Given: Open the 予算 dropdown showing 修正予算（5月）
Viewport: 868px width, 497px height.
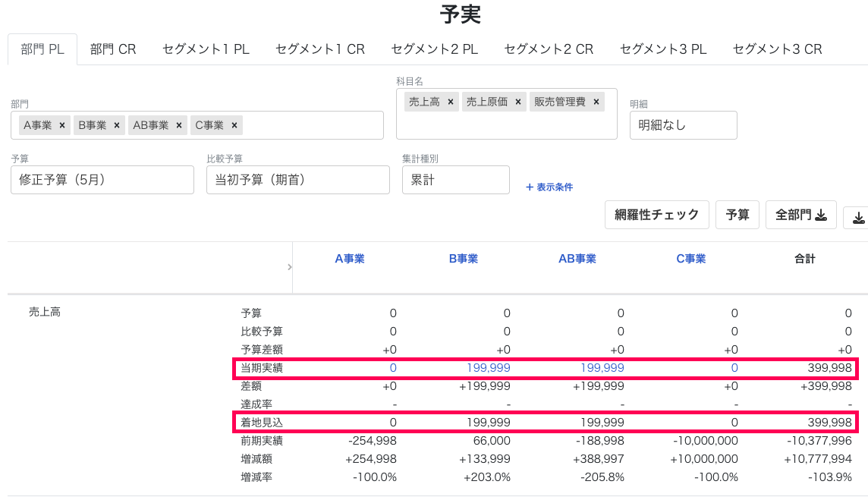Looking at the screenshot, I should (102, 180).
